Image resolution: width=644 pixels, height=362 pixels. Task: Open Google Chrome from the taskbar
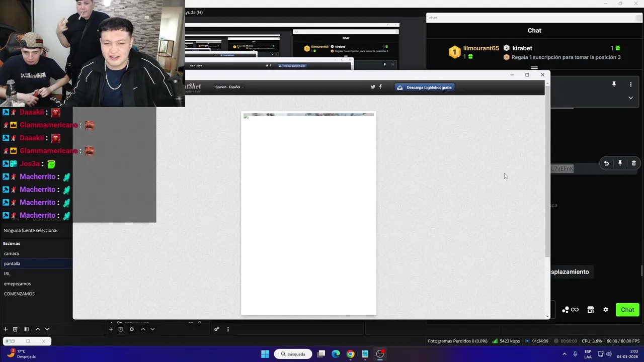click(x=351, y=354)
